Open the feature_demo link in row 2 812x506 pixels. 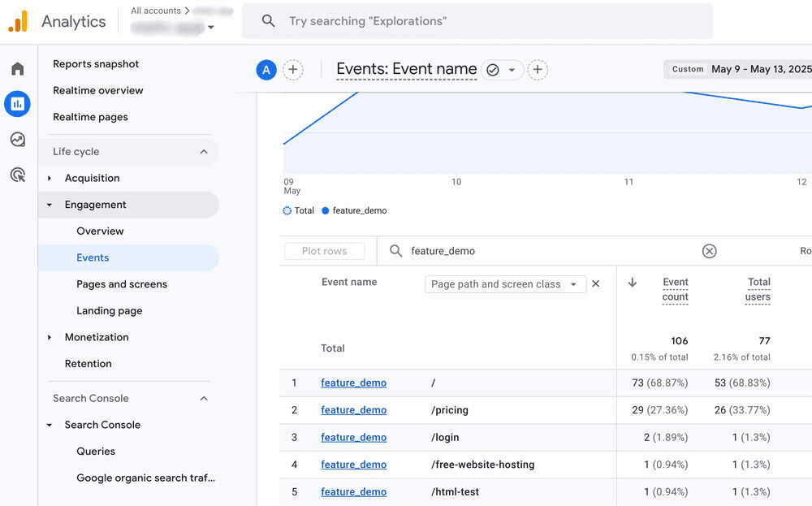click(x=353, y=410)
